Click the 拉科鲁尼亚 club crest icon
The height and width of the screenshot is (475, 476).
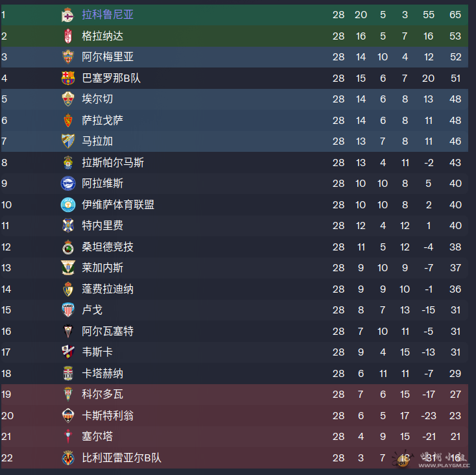[x=67, y=14]
